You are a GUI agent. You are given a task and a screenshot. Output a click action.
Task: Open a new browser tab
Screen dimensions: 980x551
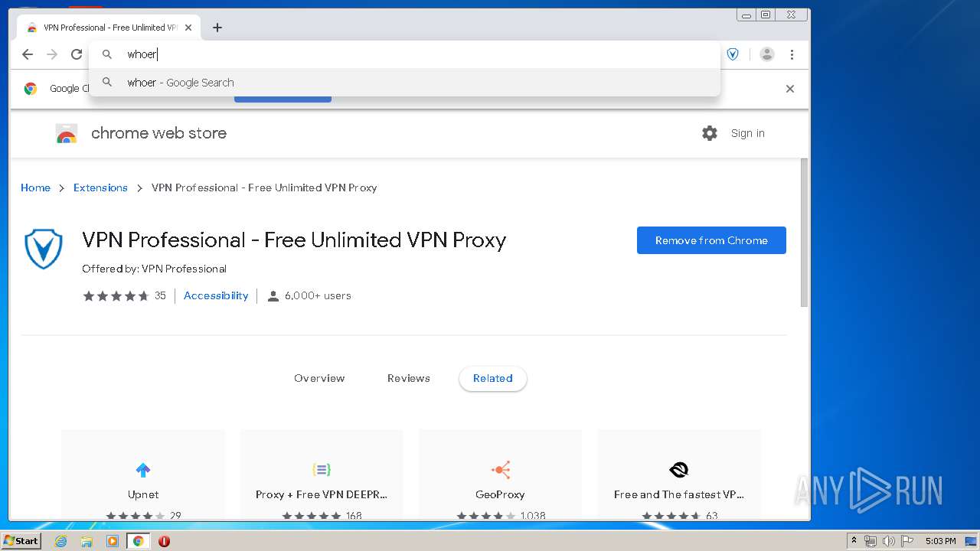click(217, 28)
